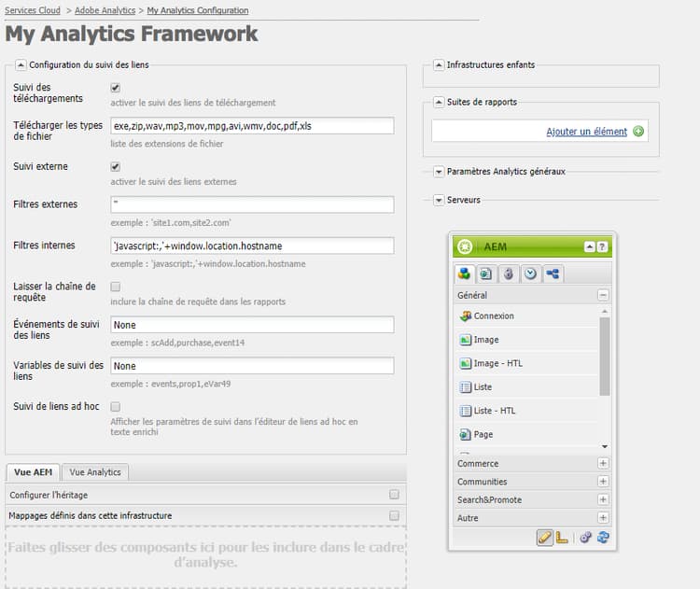This screenshot has height=589, width=700.
Task: Expand the Serveurs section
Action: pyautogui.click(x=439, y=200)
